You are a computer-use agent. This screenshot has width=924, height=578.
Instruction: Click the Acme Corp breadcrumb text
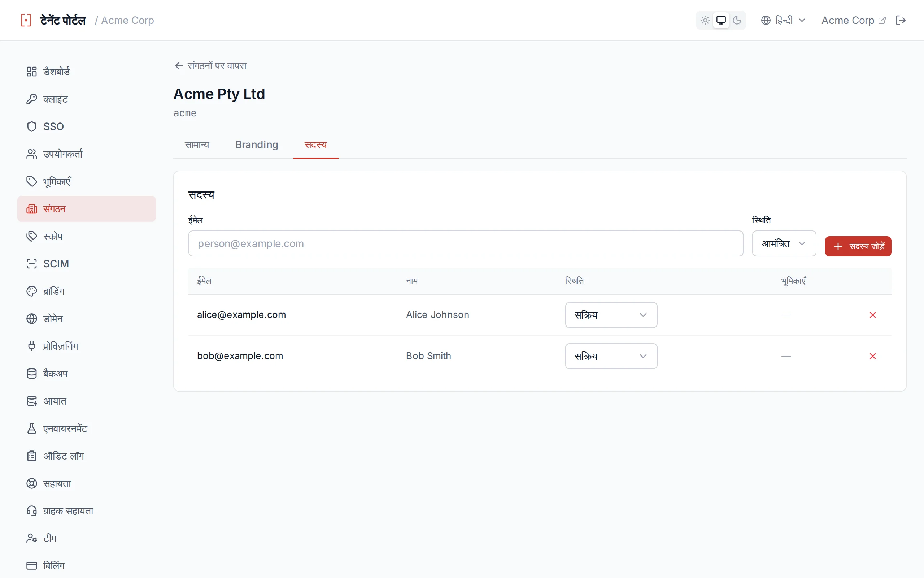click(127, 20)
